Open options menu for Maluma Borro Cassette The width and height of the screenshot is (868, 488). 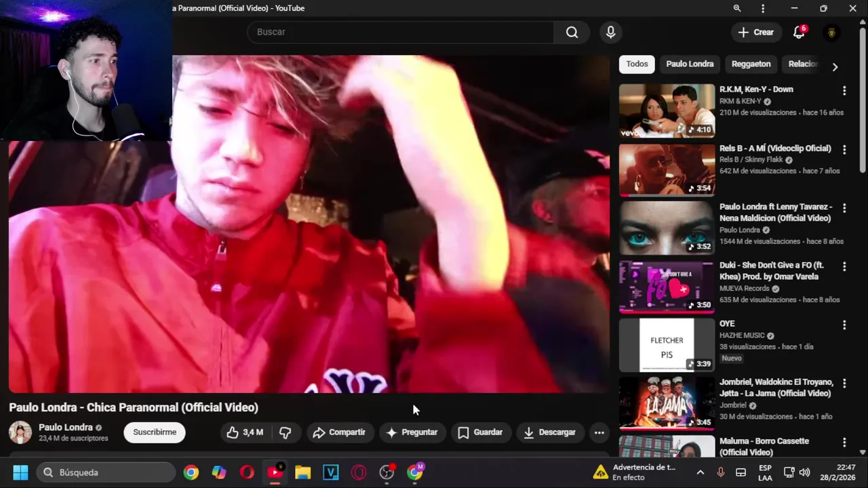[x=844, y=443]
